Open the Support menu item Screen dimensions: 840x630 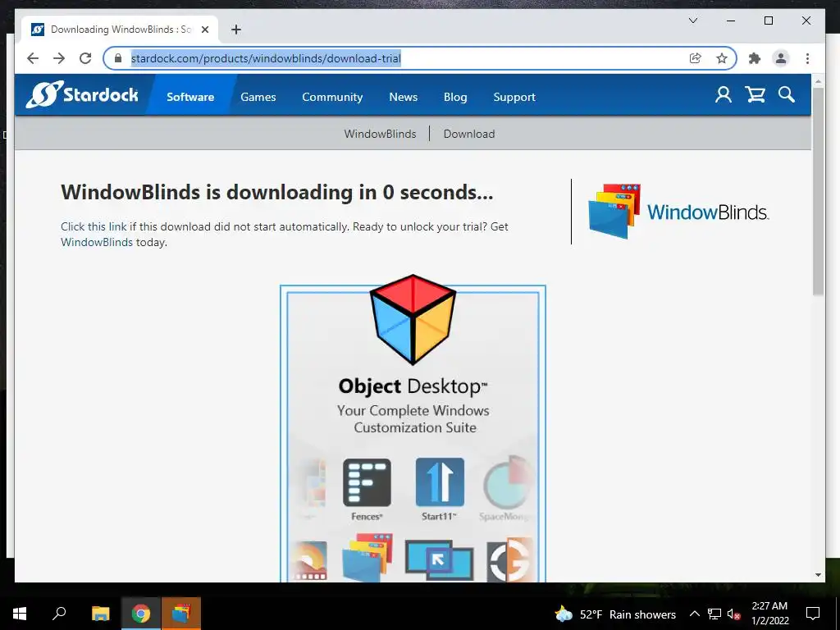coord(514,97)
